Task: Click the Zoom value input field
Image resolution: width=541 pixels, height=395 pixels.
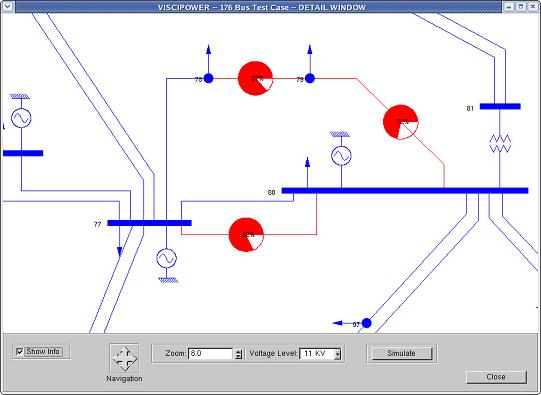Action: point(211,354)
